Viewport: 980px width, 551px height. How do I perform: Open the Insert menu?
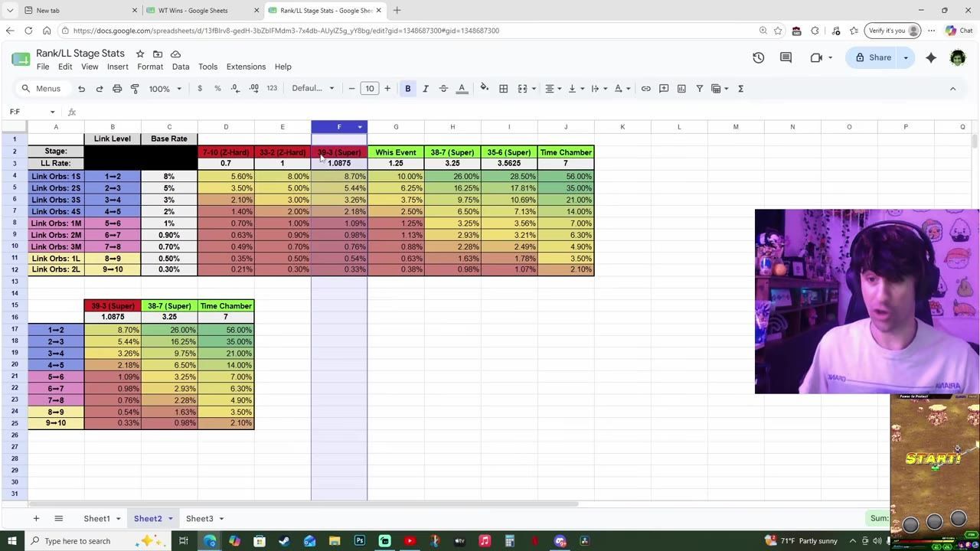click(118, 67)
